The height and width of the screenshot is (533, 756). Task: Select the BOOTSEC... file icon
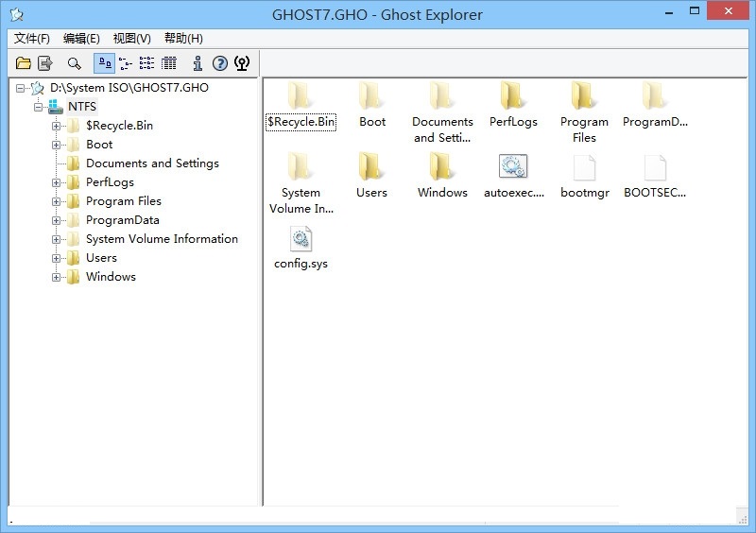[x=655, y=168]
